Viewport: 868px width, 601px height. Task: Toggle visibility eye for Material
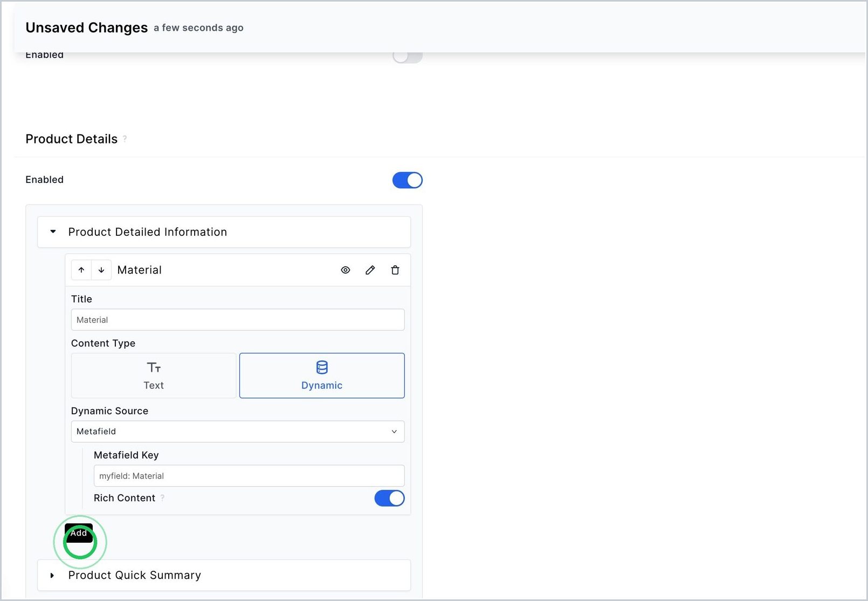click(346, 270)
